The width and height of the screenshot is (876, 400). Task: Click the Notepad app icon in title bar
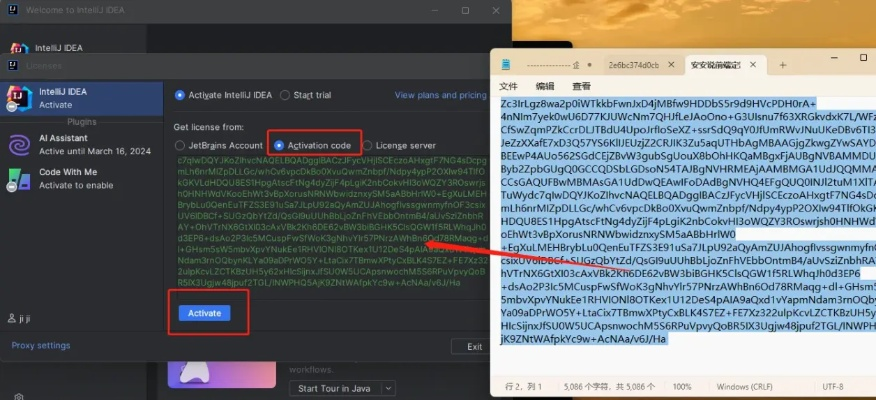[x=506, y=65]
